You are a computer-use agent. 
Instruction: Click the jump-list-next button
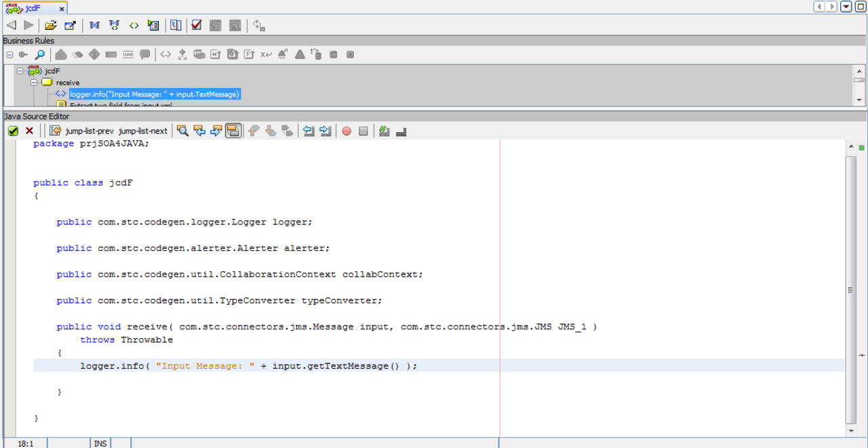[x=143, y=131]
